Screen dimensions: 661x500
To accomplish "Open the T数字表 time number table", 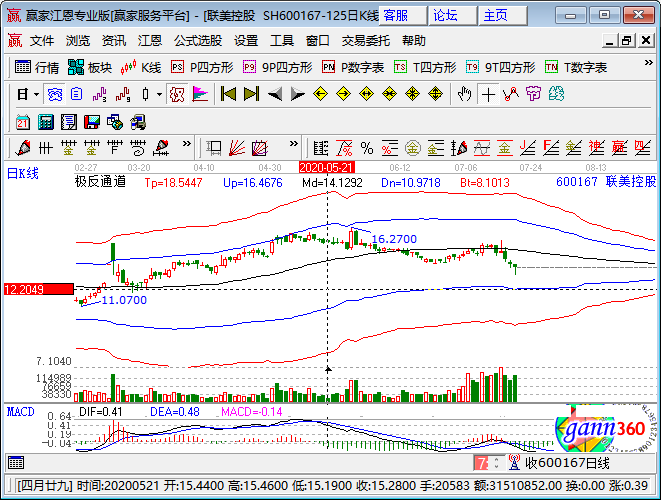I will tap(576, 67).
